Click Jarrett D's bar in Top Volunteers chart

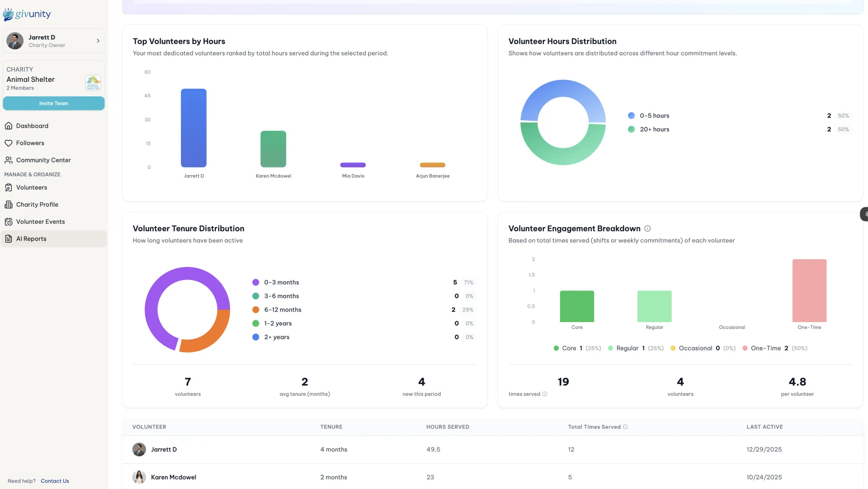193,128
